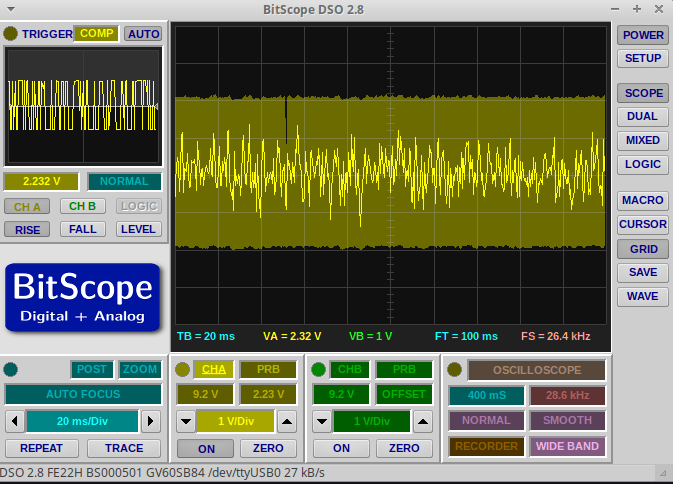Viewport: 673px width, 484px height.
Task: Switch to SCOPE mode
Action: (x=643, y=93)
